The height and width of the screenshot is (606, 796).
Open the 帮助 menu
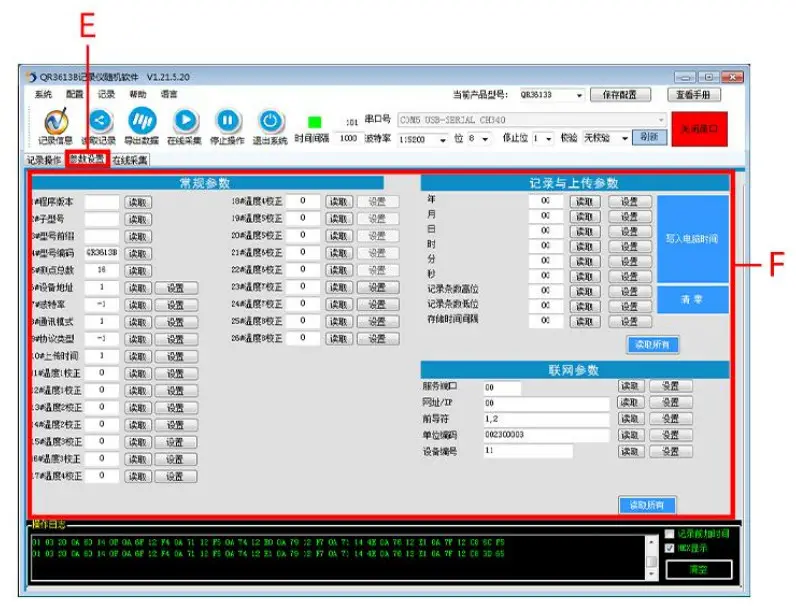pos(138,94)
